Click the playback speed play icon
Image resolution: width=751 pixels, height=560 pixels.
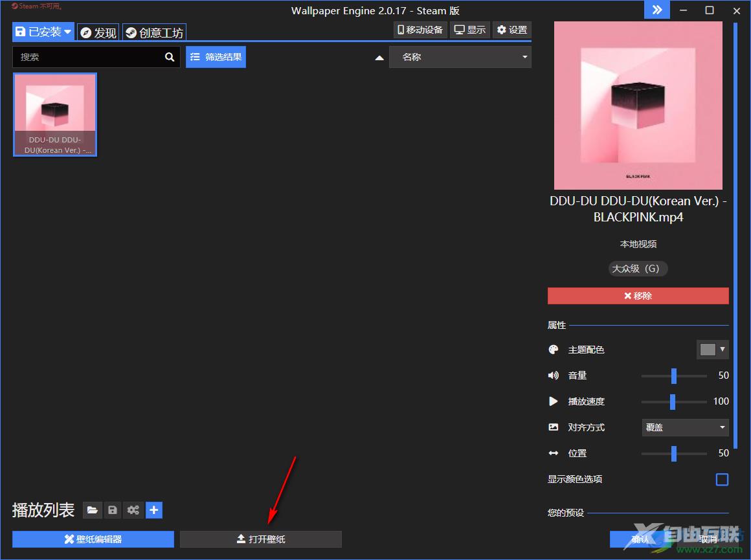553,401
